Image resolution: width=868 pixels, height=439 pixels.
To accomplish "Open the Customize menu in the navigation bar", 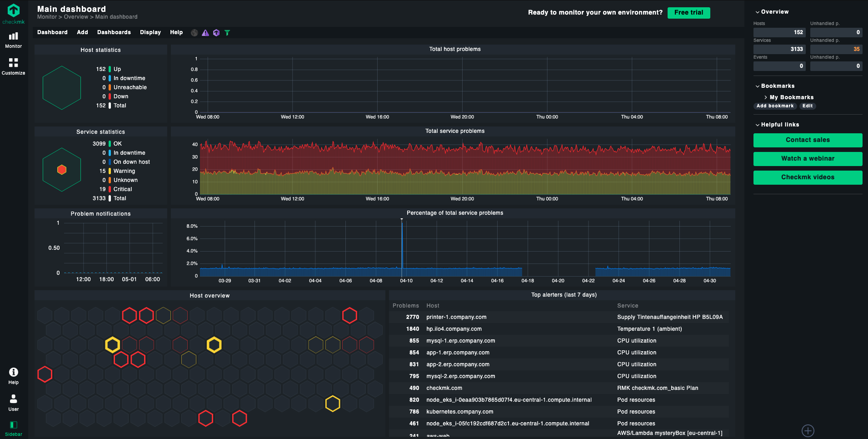I will pyautogui.click(x=14, y=66).
